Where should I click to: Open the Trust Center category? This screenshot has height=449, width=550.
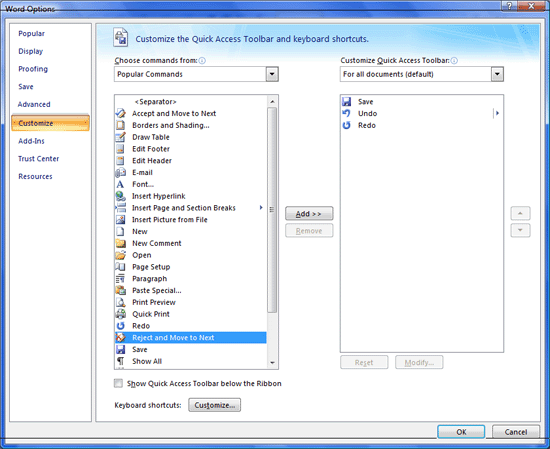(x=39, y=159)
